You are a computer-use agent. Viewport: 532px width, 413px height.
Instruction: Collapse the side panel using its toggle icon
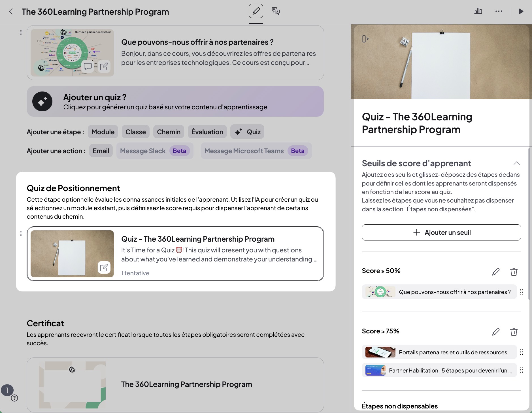(365, 39)
